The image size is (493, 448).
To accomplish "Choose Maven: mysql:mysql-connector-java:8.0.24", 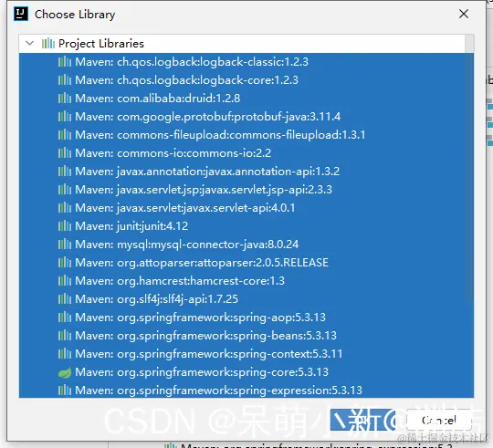I will click(x=246, y=245).
